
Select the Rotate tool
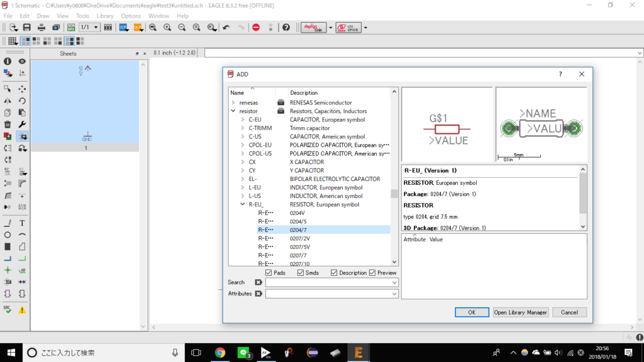coord(22,101)
